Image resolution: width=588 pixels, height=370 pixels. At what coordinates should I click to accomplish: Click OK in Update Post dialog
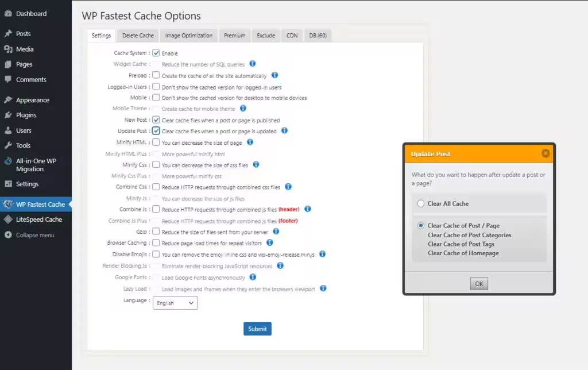pos(479,284)
